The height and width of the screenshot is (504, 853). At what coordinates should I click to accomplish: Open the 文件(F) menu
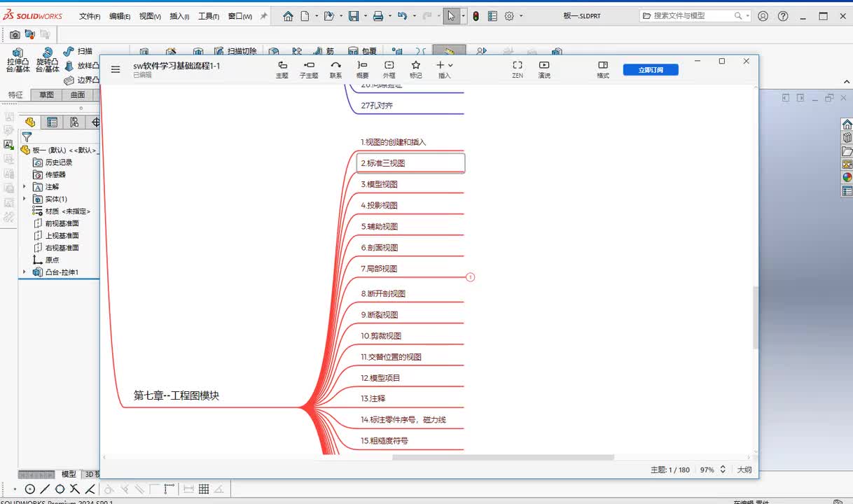coord(90,16)
